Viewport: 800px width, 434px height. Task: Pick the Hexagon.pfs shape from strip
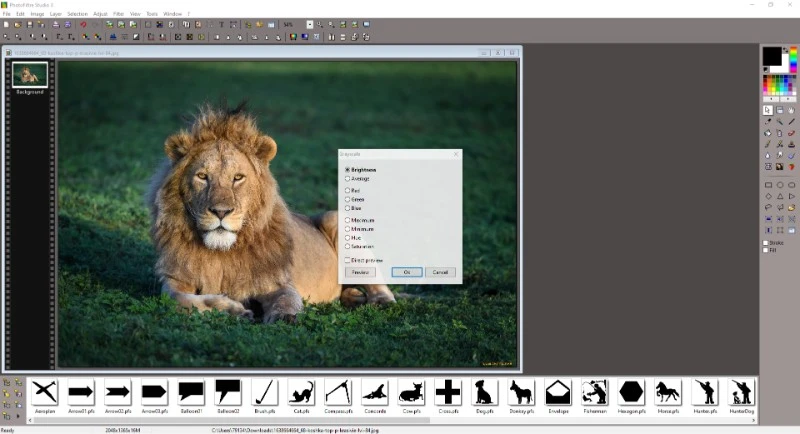pyautogui.click(x=631, y=392)
